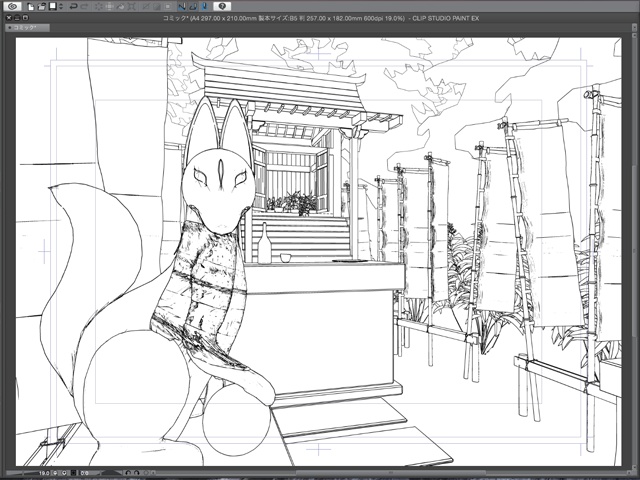
Task: Open Clip Studio support question-mark button
Action: click(x=222, y=6)
